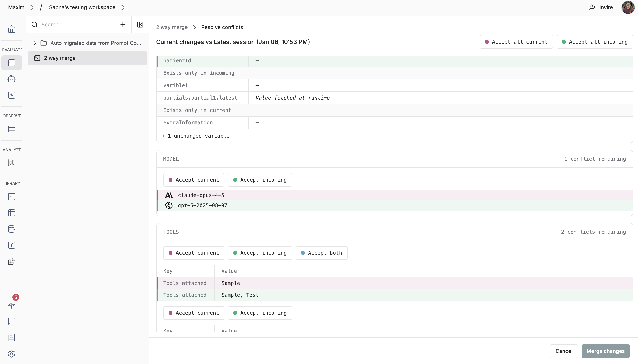Open the settings gear icon

coord(12,354)
